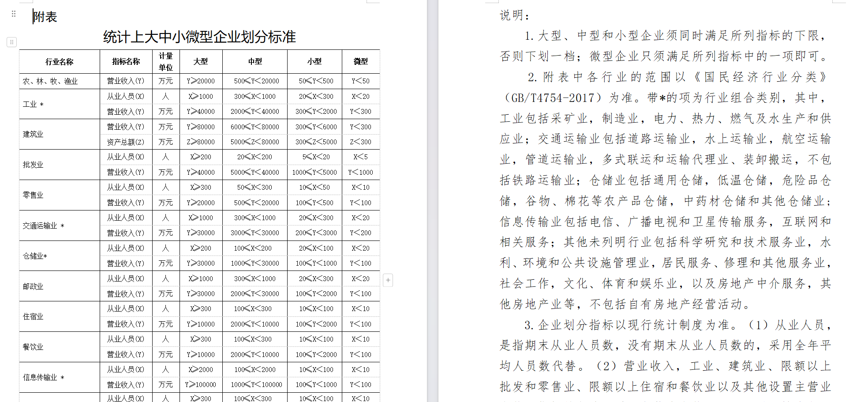Click the 行业名称 column header cell
Screen dimensions: 868x402
(60, 62)
